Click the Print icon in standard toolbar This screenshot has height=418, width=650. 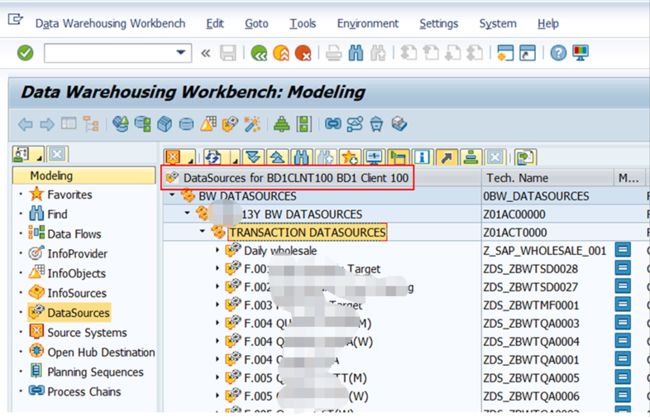pos(333,53)
